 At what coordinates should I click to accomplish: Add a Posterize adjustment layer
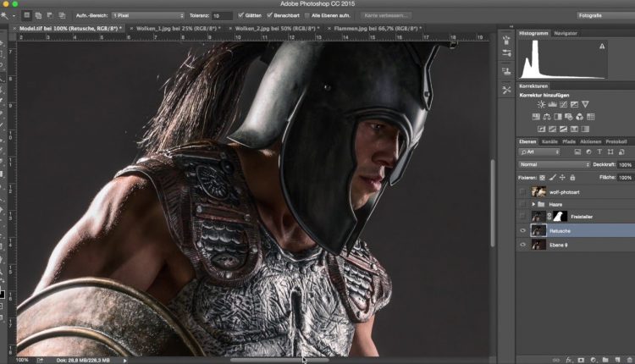tap(552, 130)
